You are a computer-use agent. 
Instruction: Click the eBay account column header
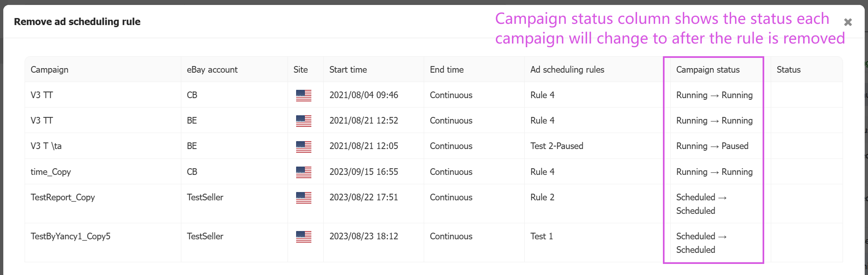click(x=212, y=70)
